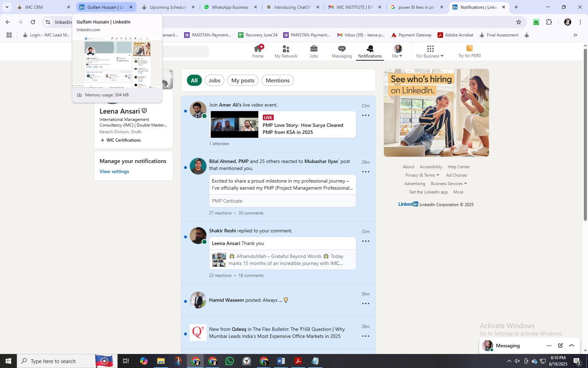Open the tab search dropdown
Image resolution: width=588 pixels, height=368 pixels.
pyautogui.click(x=7, y=7)
